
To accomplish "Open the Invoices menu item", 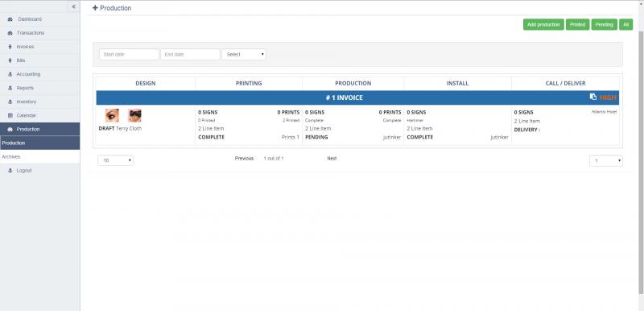I will (39, 47).
